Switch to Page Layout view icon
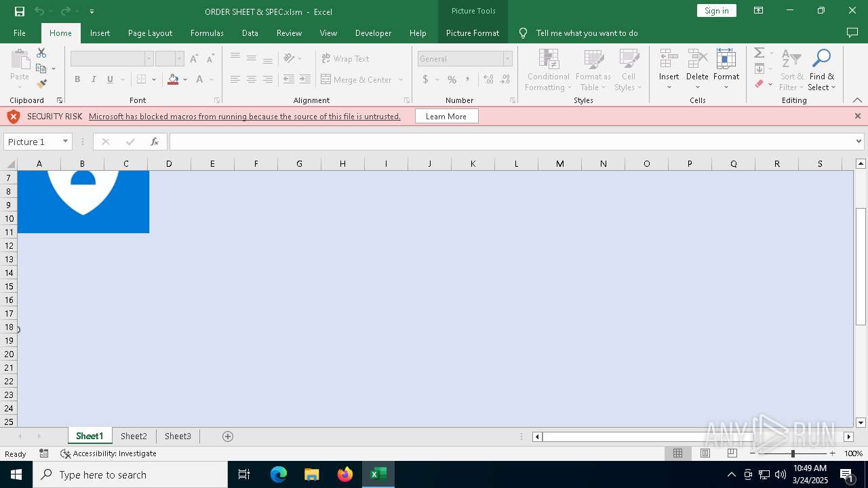This screenshot has width=868, height=488. (x=705, y=453)
